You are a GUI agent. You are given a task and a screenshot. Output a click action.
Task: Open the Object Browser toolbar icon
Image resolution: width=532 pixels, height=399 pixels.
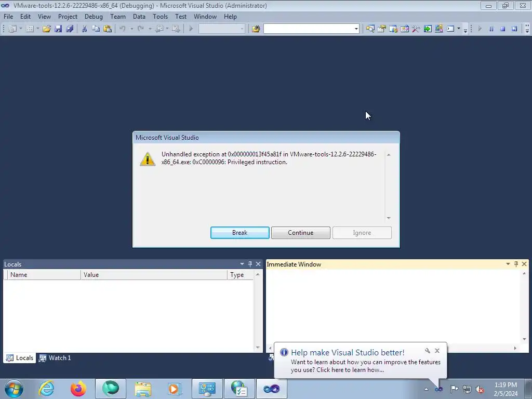[404, 29]
